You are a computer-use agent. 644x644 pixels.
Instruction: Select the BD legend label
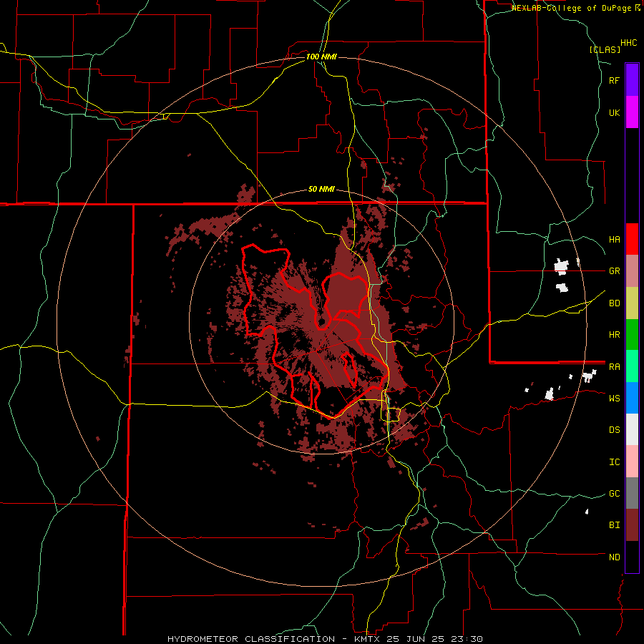[x=615, y=303]
